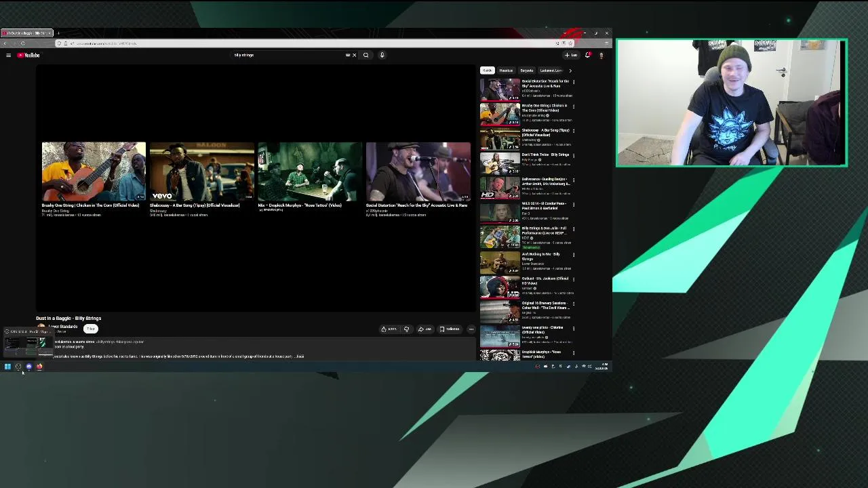Viewport: 868px width, 488px height.
Task: Open options menu for El Condor Pasa video
Action: (574, 205)
